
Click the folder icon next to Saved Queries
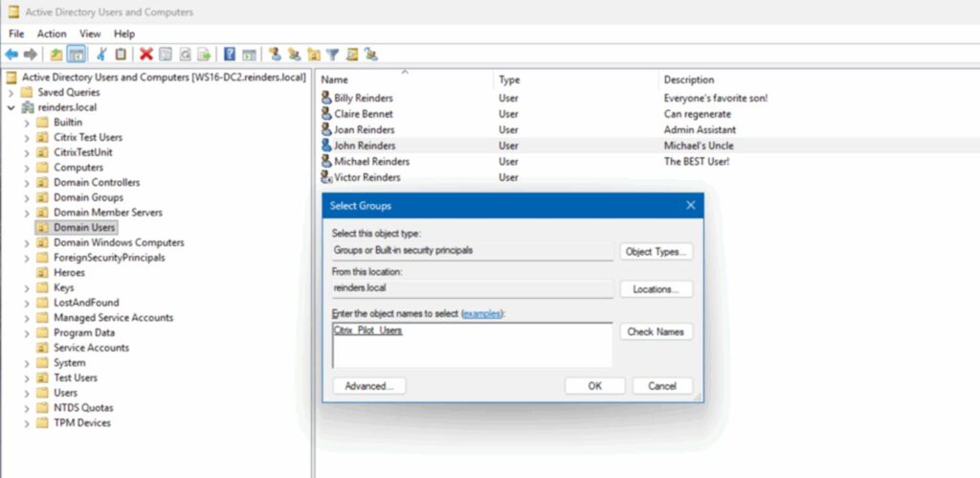click(26, 92)
